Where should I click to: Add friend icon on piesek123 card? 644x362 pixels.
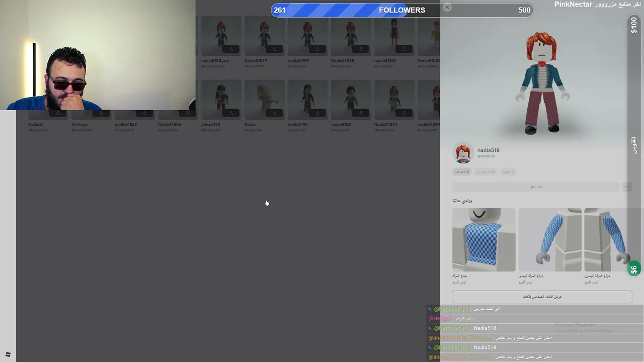[x=231, y=113]
